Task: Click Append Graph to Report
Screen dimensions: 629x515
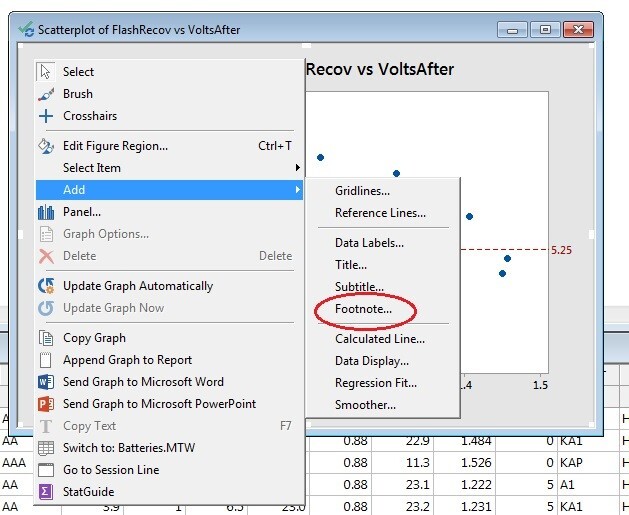Action: click(127, 360)
